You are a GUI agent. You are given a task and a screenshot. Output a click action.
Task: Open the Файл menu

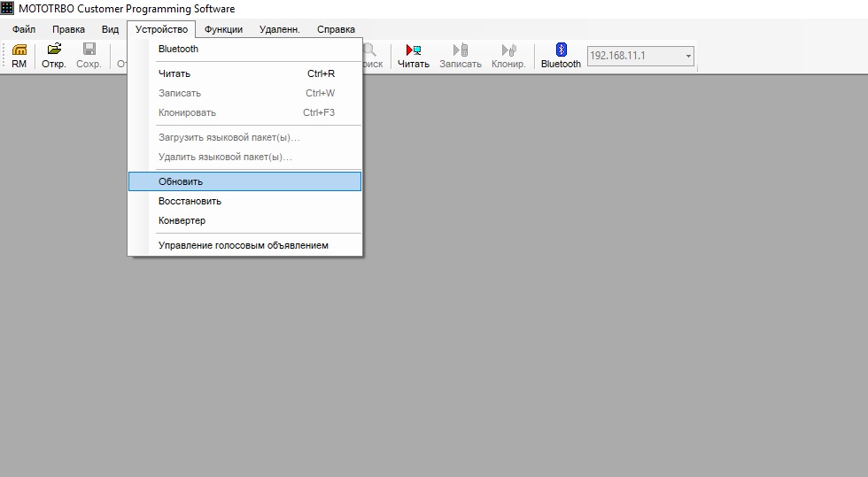tap(24, 29)
